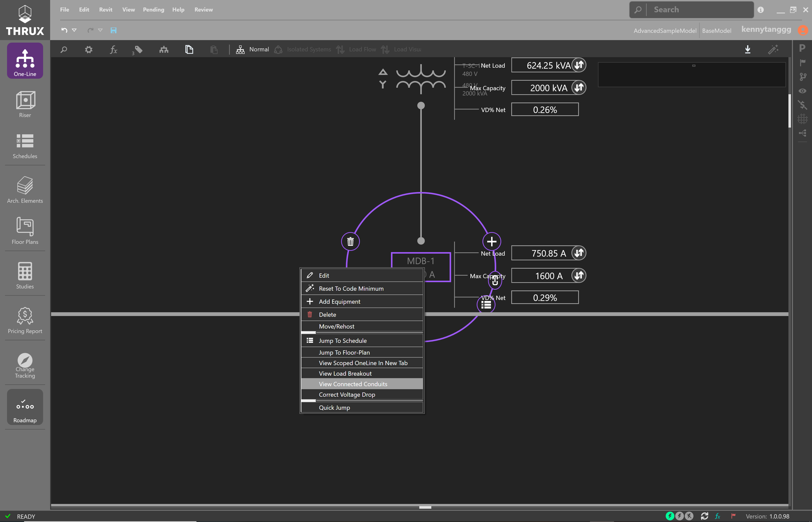The image size is (812, 522).
Task: Open Pricing Report
Action: pos(25,320)
